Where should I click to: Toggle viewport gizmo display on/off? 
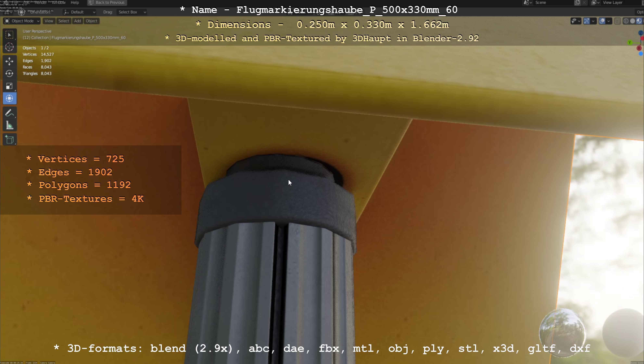pos(587,21)
